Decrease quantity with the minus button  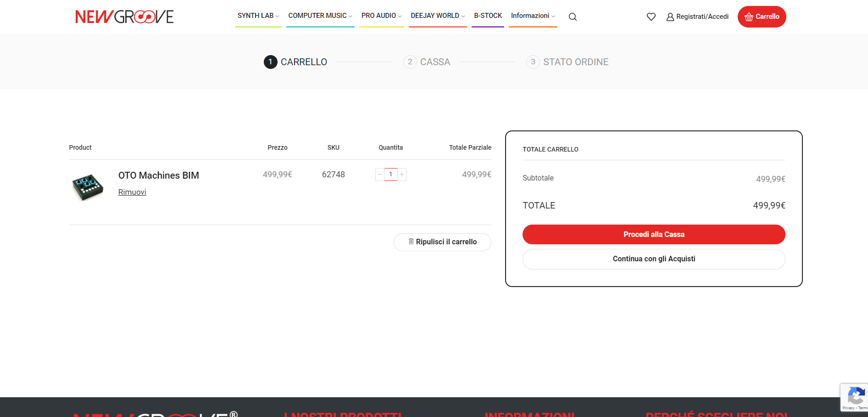(x=379, y=175)
